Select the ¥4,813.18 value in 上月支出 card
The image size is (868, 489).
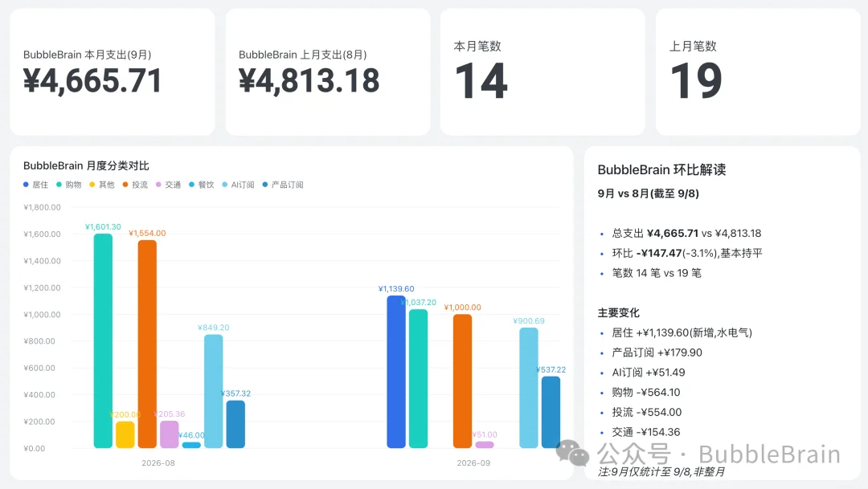point(309,81)
